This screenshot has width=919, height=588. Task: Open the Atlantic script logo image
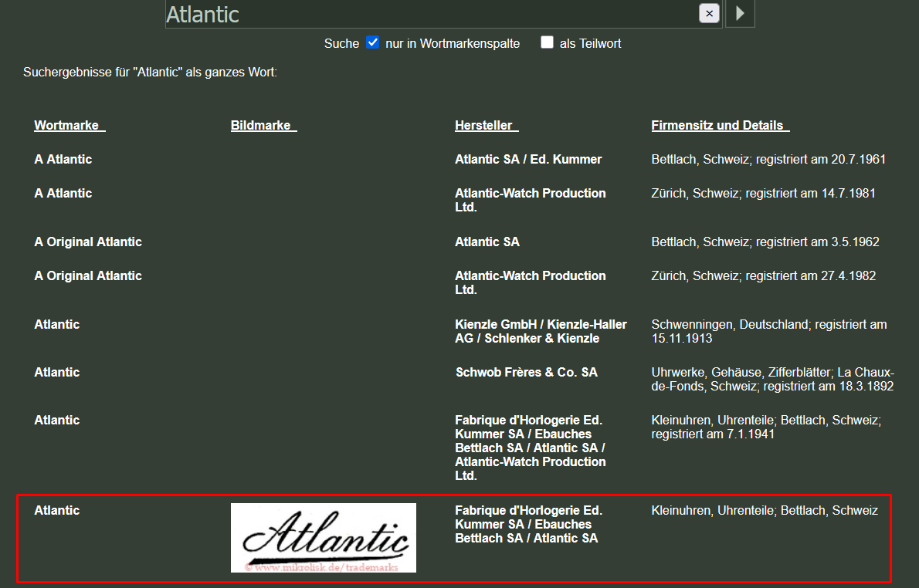click(x=323, y=538)
